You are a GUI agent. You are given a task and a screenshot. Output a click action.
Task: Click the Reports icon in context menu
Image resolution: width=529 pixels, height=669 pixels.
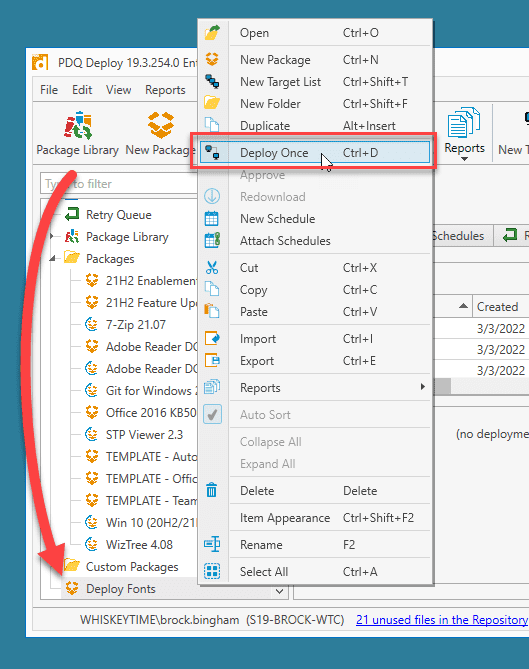pos(212,387)
